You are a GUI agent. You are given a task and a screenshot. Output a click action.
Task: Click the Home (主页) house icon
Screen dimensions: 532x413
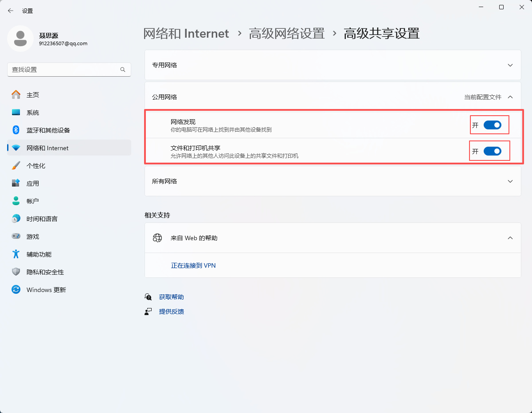(16, 95)
